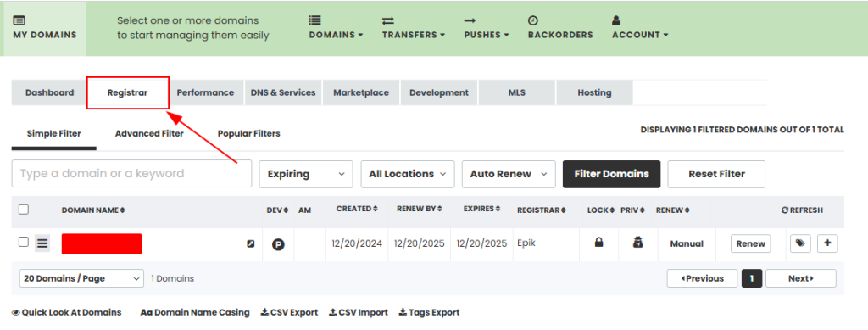Tick the select-all checkbox in table header
Screen dimensions: 868x330
(x=23, y=210)
